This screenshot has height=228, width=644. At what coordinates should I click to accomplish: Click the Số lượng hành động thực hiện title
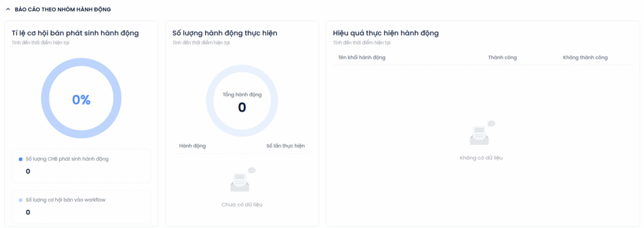(225, 33)
